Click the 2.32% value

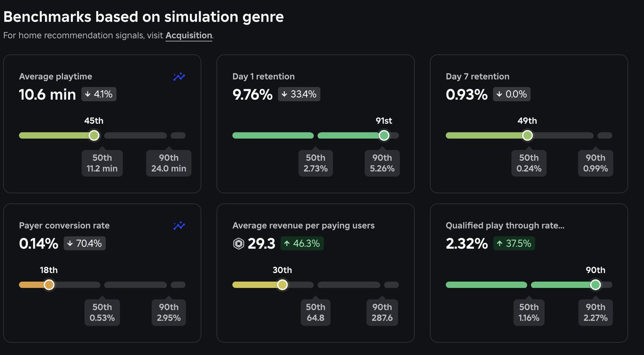(x=467, y=243)
